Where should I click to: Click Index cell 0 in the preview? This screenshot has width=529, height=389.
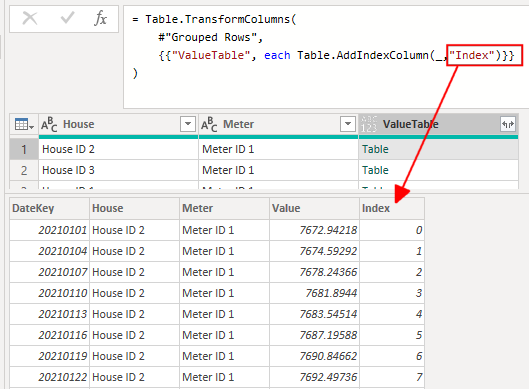click(392, 230)
